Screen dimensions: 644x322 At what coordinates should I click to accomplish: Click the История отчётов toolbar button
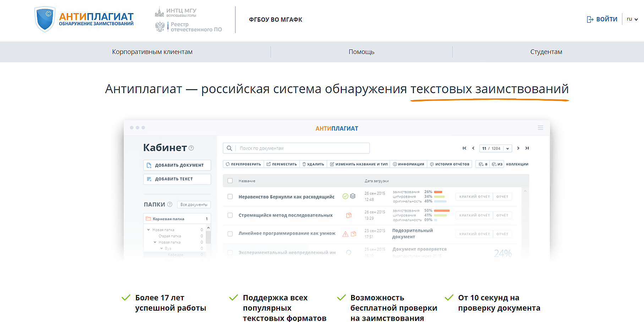pos(449,164)
